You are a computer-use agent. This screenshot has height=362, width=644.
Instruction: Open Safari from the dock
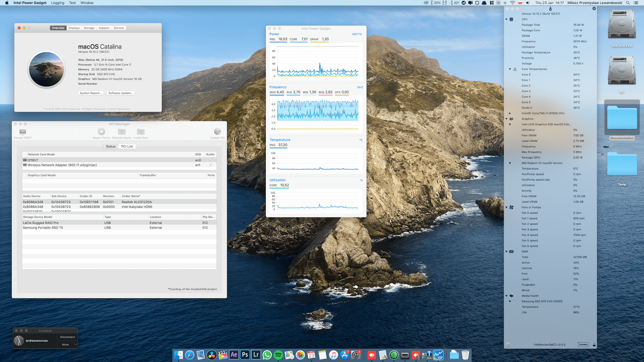click(190, 355)
